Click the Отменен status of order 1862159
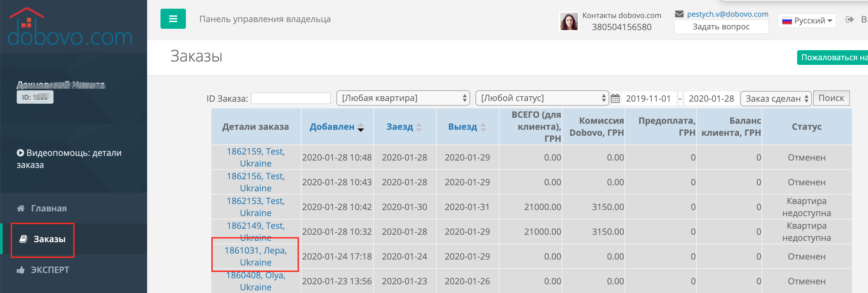The height and width of the screenshot is (293, 868). 807,158
